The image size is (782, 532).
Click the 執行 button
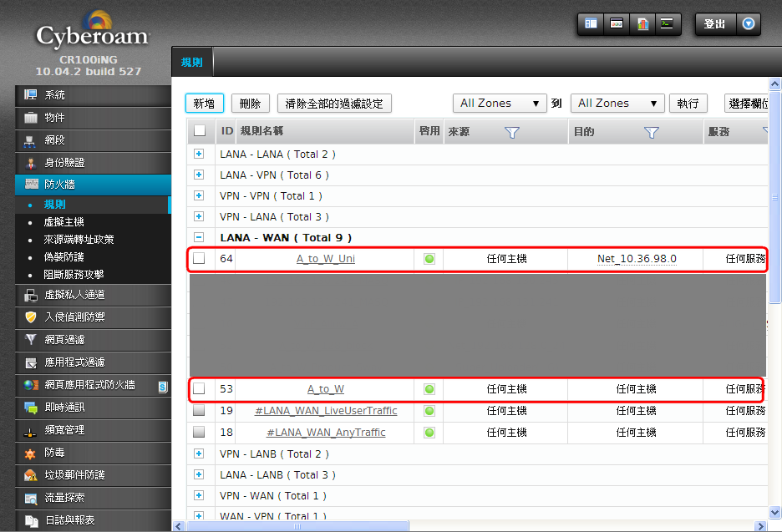pos(688,104)
